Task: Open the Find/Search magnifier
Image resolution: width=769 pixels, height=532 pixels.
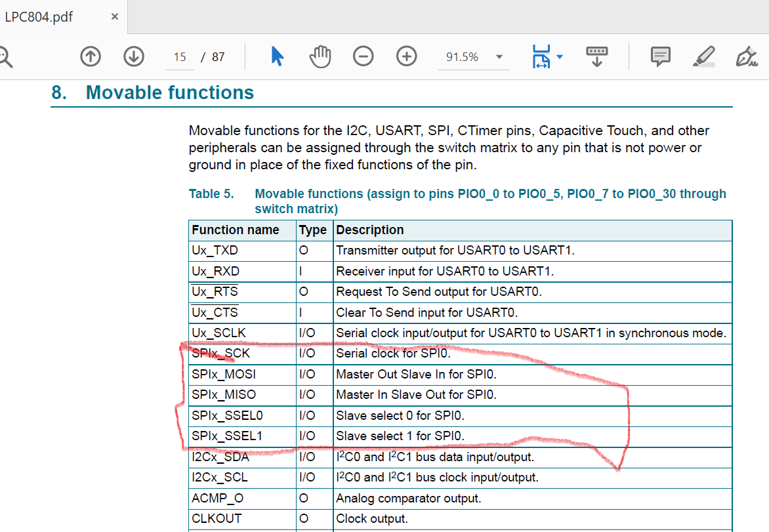Action: pyautogui.click(x=4, y=56)
